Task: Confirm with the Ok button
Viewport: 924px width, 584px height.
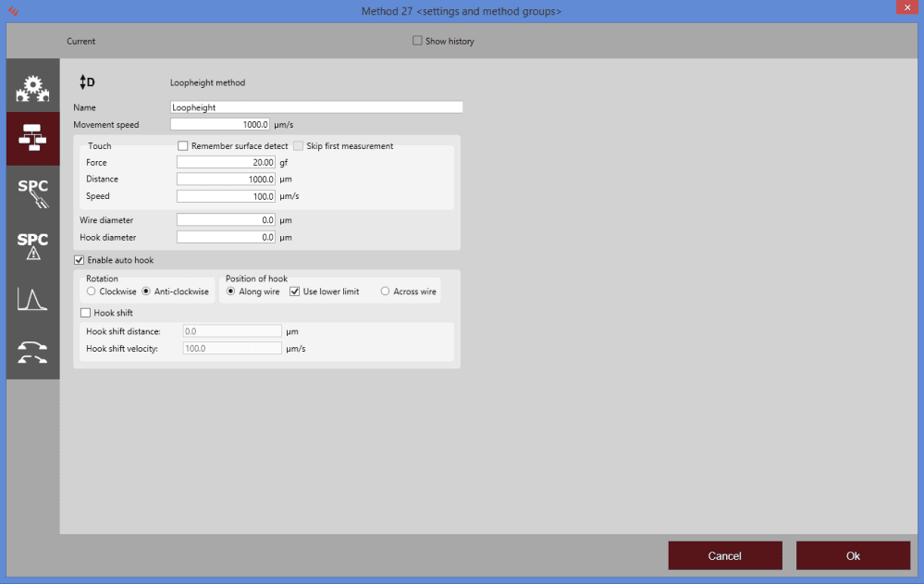Action: tap(853, 555)
